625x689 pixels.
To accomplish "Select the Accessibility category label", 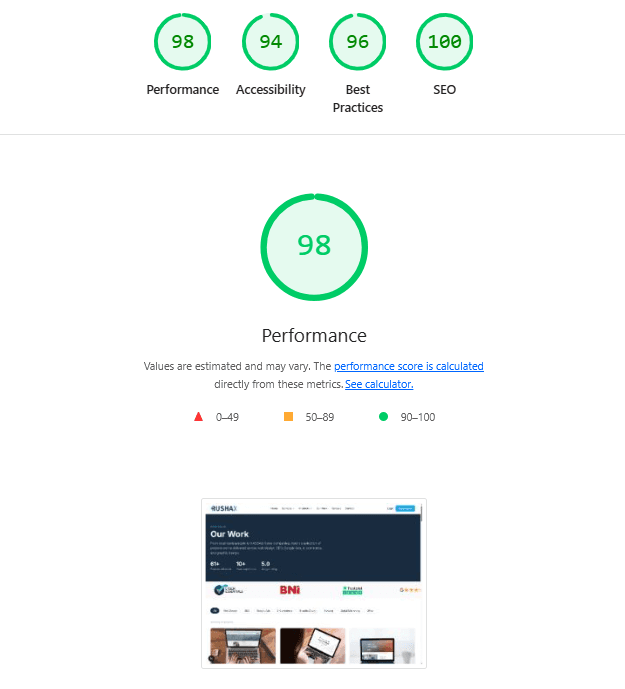I will coord(270,90).
